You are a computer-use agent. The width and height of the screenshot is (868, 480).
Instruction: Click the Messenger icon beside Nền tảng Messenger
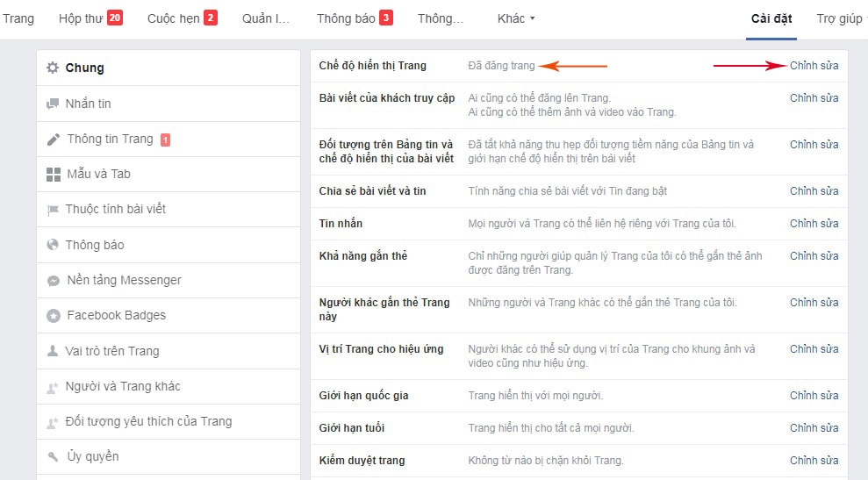point(54,281)
